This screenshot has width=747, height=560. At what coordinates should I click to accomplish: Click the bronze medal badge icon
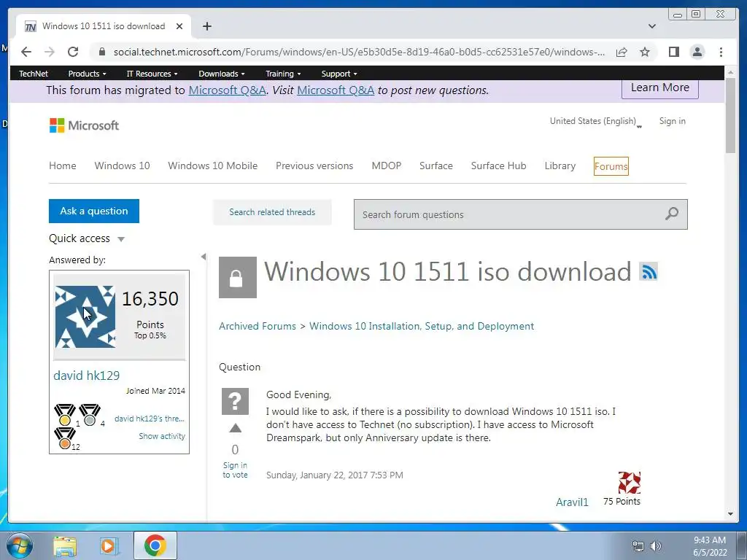tap(64, 438)
